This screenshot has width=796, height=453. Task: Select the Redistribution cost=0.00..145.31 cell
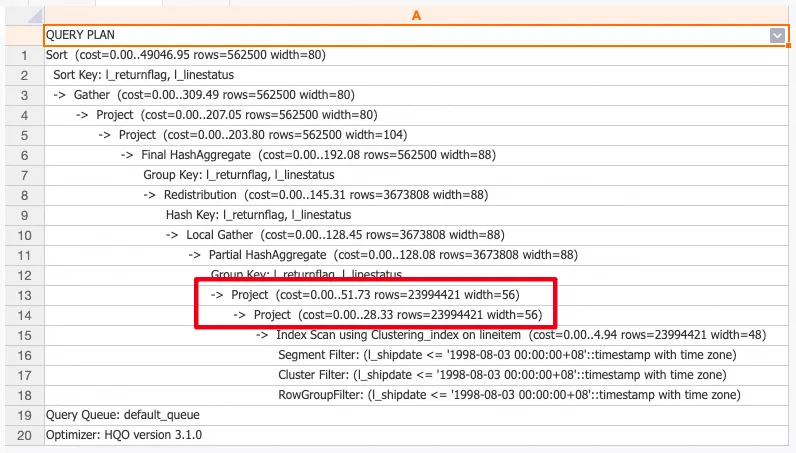[416, 195]
